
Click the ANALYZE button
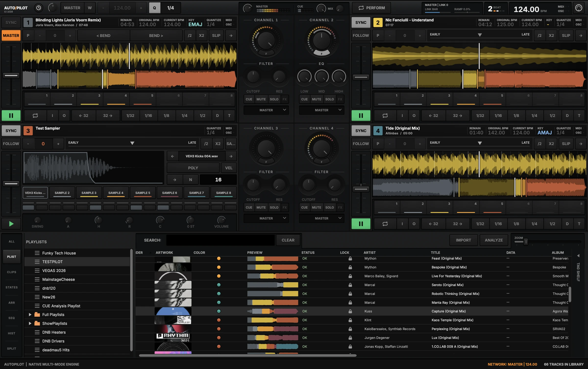tap(494, 240)
